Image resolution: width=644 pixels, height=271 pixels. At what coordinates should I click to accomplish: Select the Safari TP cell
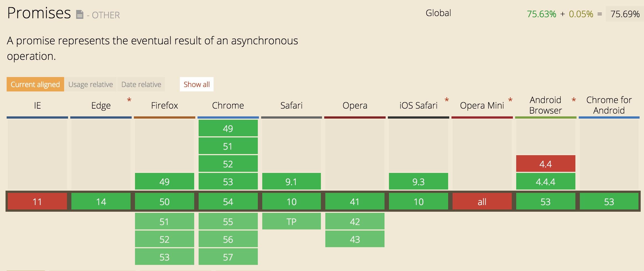tap(291, 221)
